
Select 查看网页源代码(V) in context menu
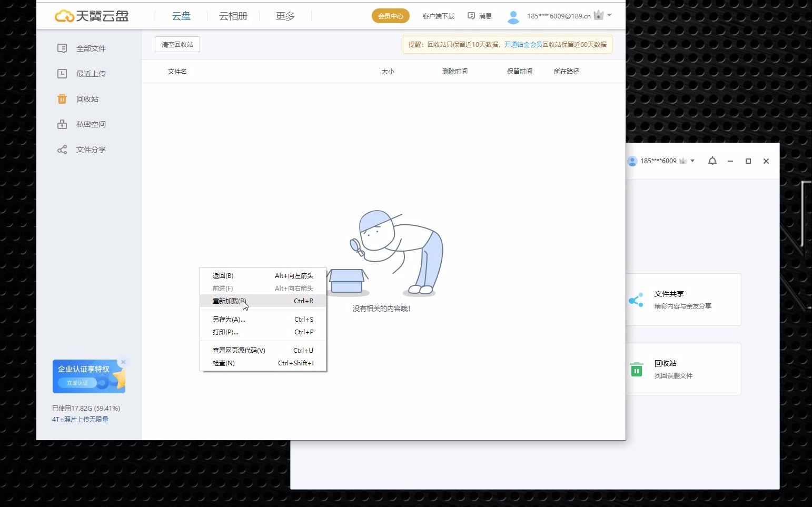(263, 351)
